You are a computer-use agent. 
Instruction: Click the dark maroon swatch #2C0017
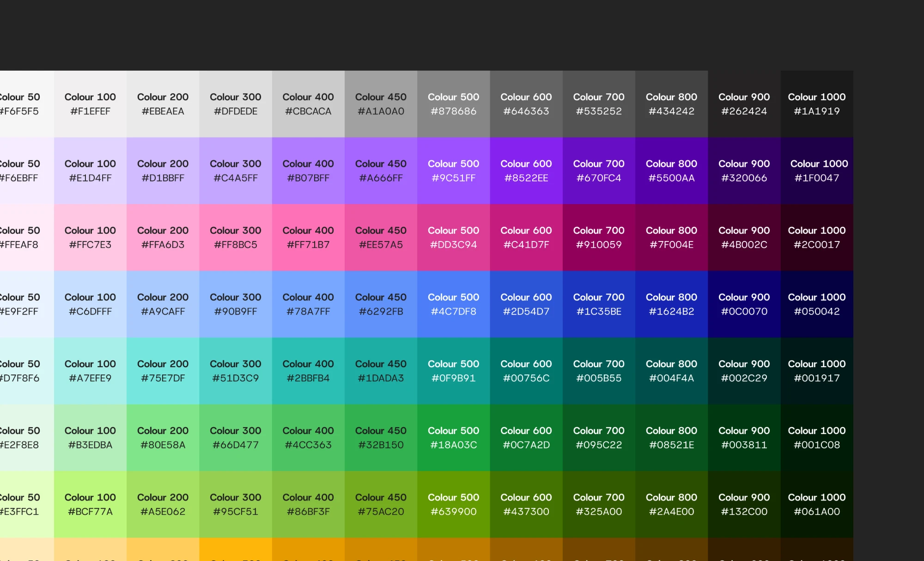pyautogui.click(x=817, y=237)
